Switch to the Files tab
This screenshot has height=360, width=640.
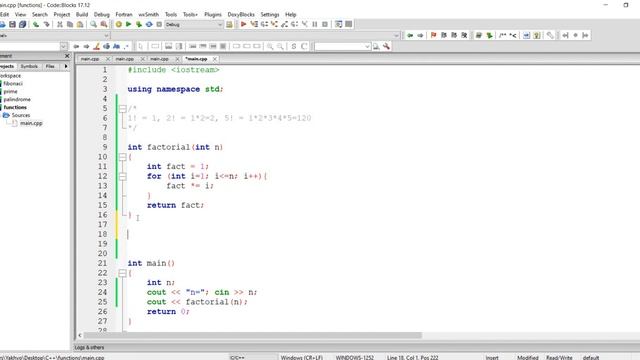[50, 66]
